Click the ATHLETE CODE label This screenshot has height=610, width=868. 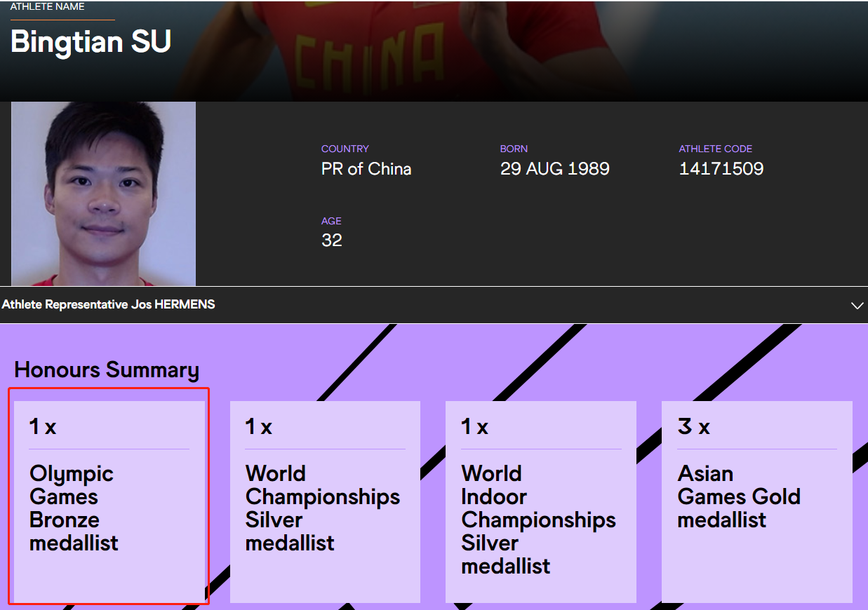[715, 149]
